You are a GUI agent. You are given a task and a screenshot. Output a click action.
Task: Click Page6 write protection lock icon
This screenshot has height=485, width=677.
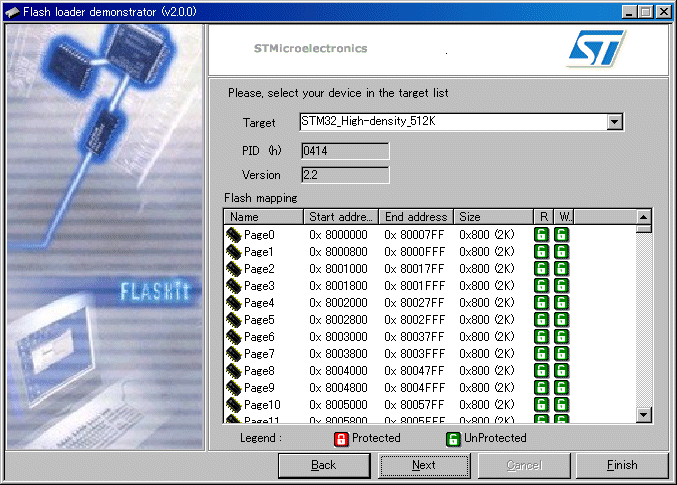tap(561, 336)
